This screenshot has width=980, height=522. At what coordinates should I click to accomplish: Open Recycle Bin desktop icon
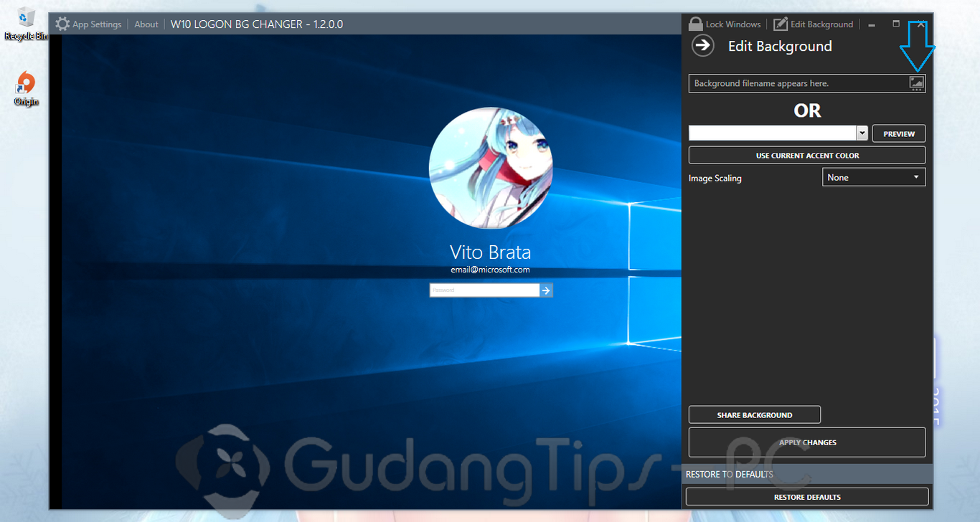click(26, 24)
